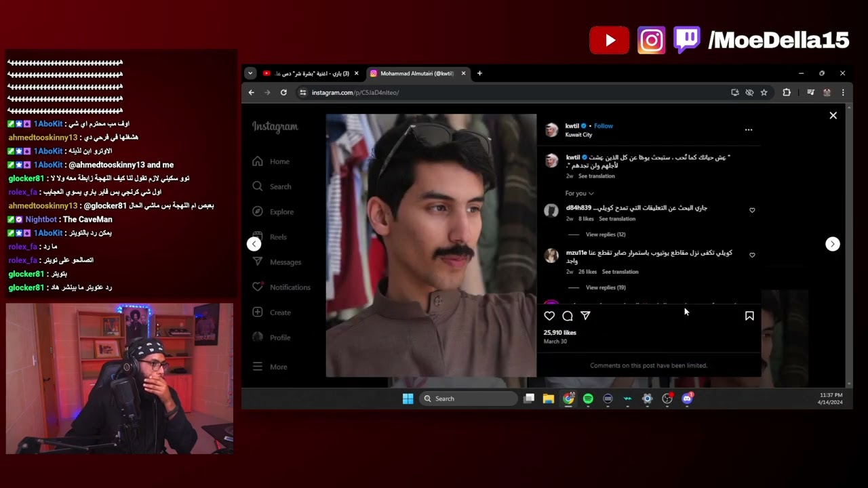The height and width of the screenshot is (488, 868).
Task: Follow the kwtil account
Action: [604, 126]
